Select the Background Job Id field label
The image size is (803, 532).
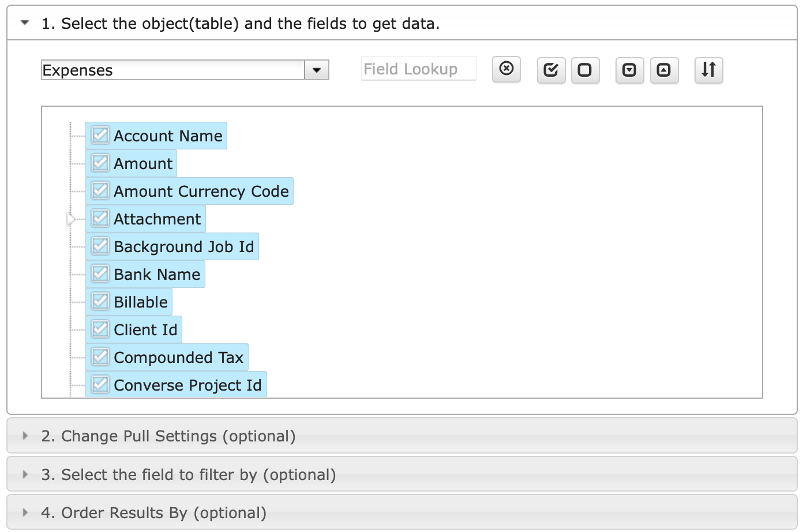(x=183, y=247)
